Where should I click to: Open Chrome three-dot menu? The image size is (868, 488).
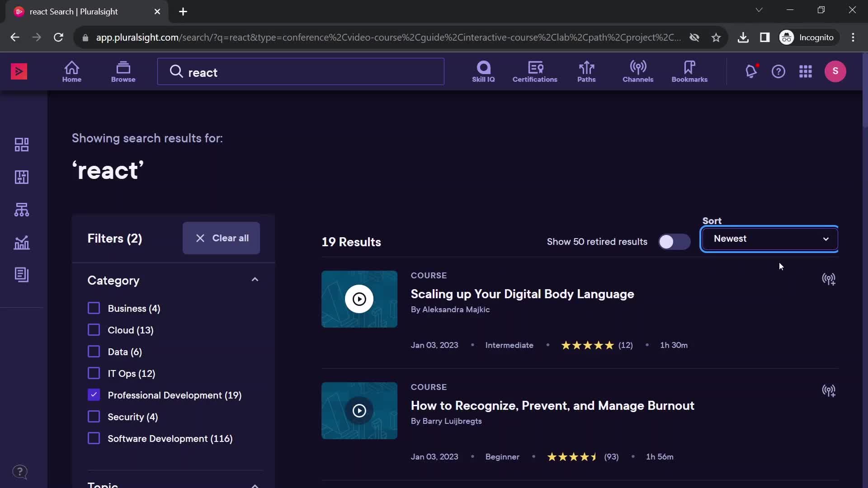coord(853,38)
